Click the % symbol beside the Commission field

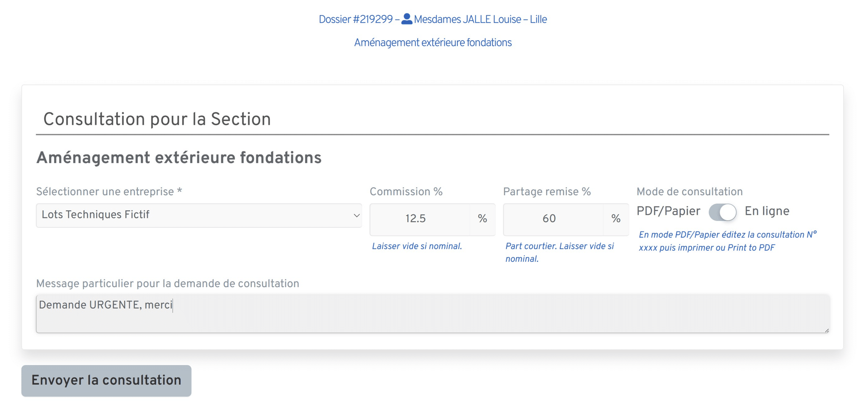[x=482, y=219]
